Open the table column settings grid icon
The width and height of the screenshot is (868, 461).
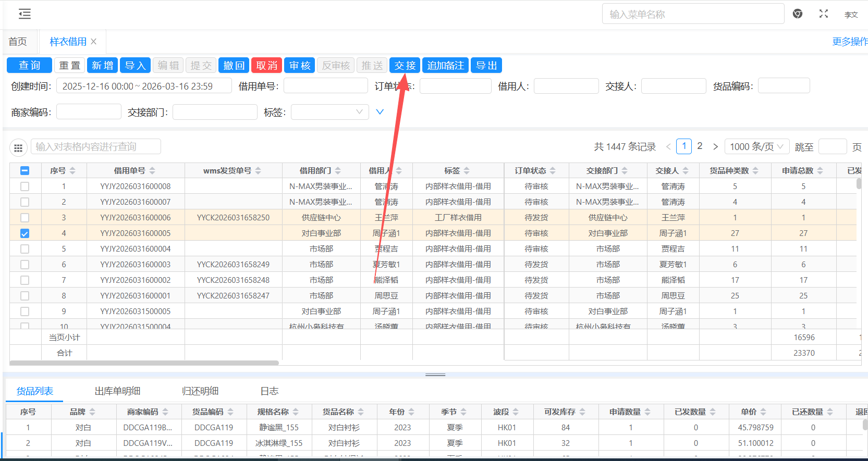coord(18,148)
